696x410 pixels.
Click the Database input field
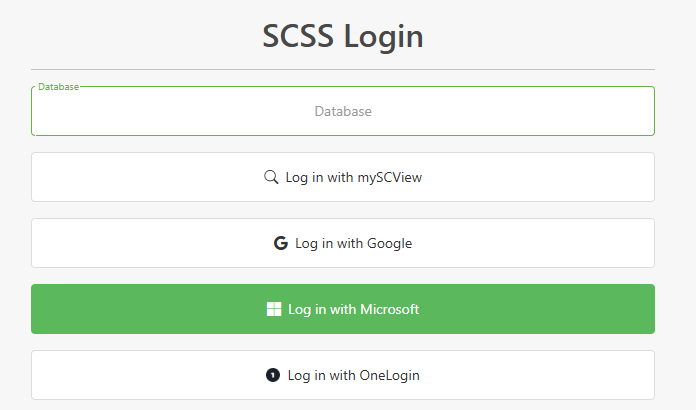343,111
